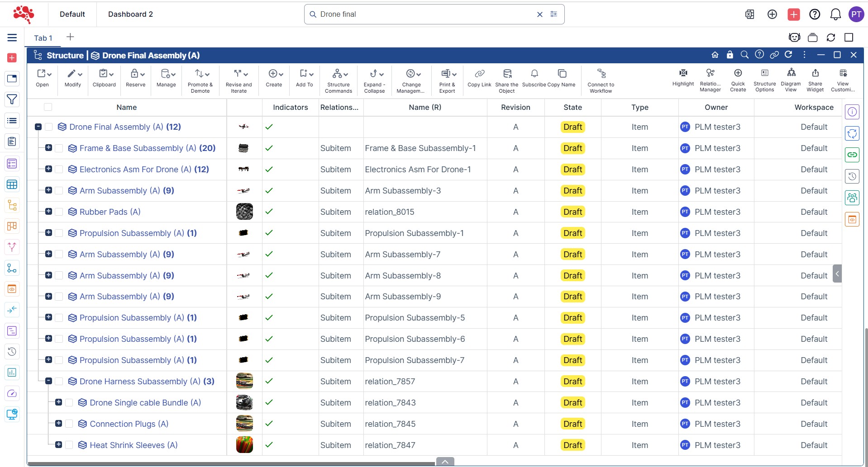The image size is (868, 467).
Task: Click the Subscribe bell icon
Action: coord(534,74)
